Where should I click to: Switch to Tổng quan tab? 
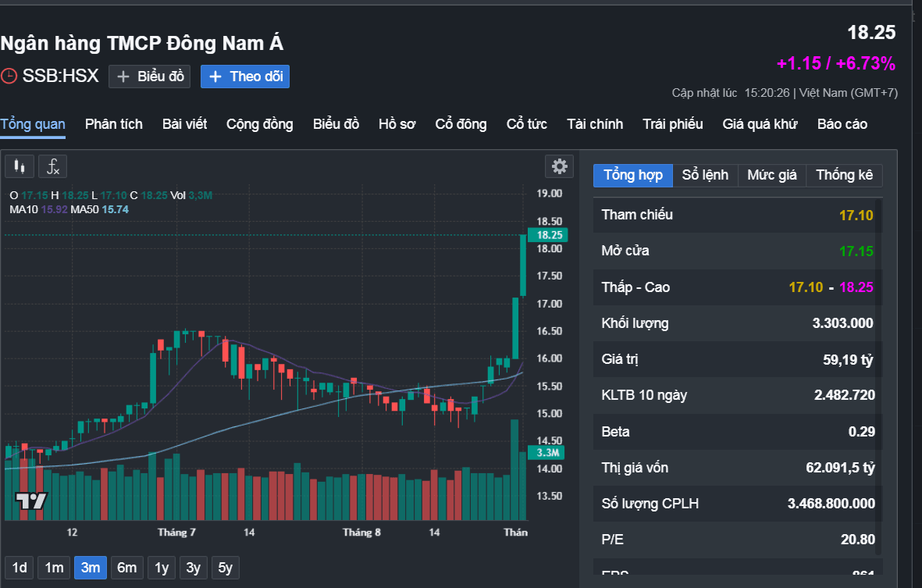[33, 124]
